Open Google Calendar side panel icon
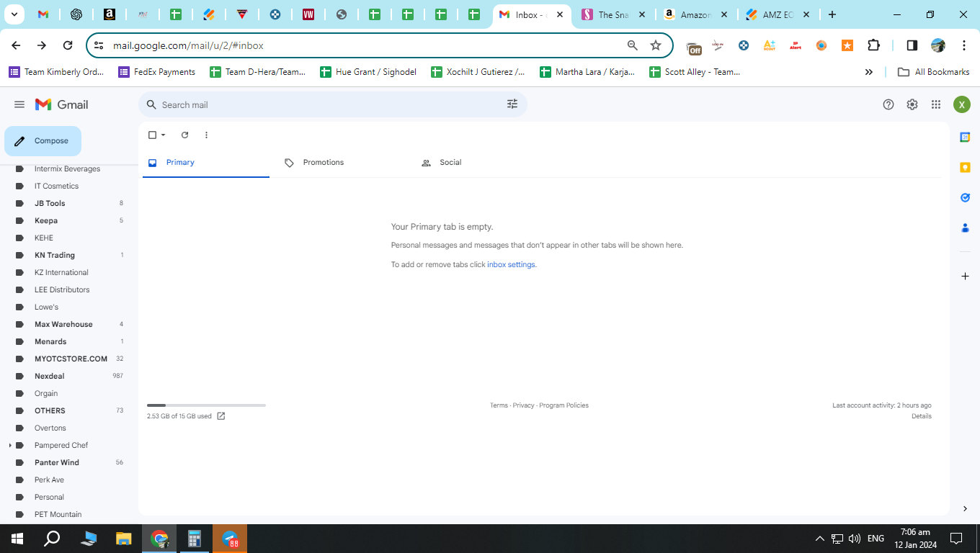The height and width of the screenshot is (553, 980). coord(965,137)
